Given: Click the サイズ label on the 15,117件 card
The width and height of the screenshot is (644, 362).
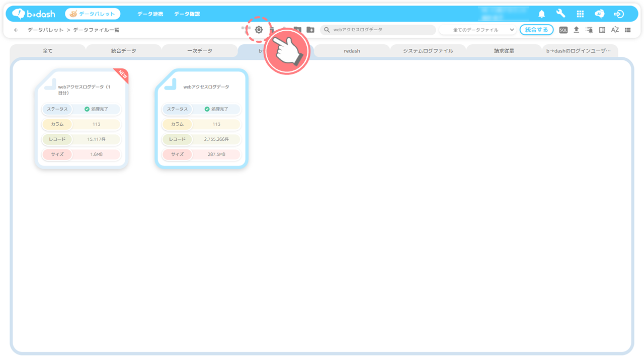Looking at the screenshot, I should click(x=57, y=154).
